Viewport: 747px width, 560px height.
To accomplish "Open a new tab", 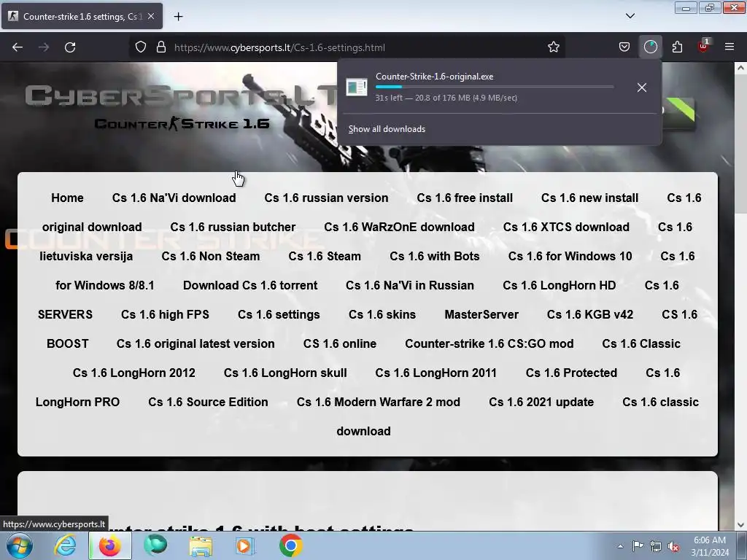I will click(178, 17).
